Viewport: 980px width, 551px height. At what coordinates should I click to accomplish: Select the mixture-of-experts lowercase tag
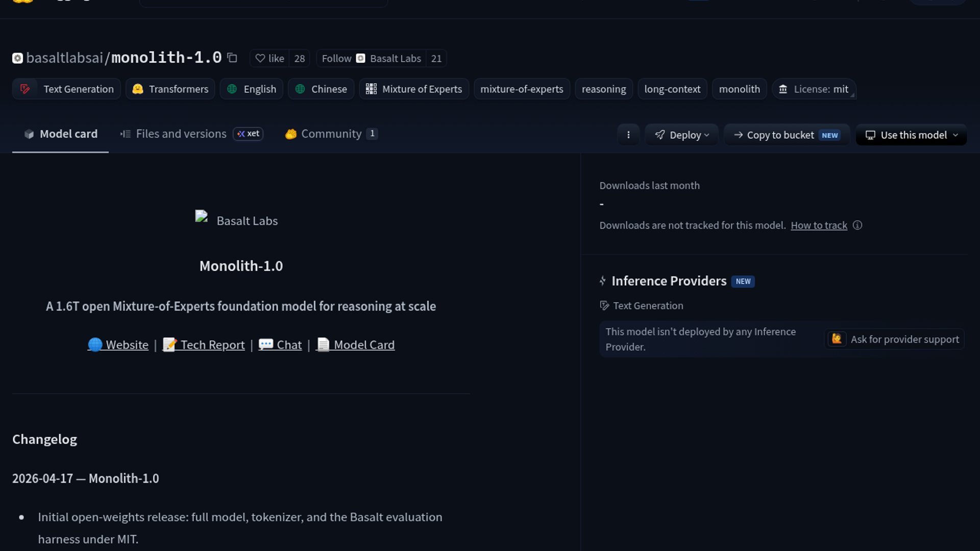tap(522, 89)
